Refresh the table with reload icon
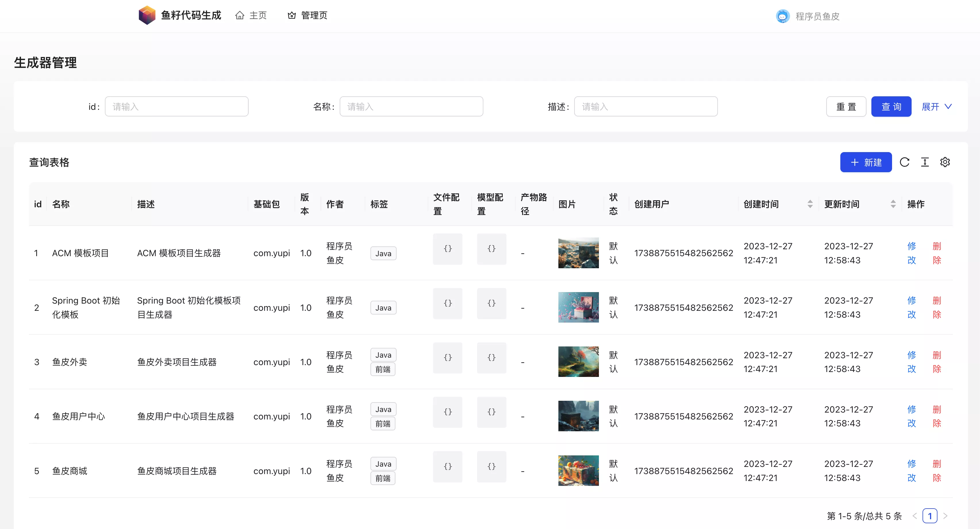980x529 pixels. (905, 162)
